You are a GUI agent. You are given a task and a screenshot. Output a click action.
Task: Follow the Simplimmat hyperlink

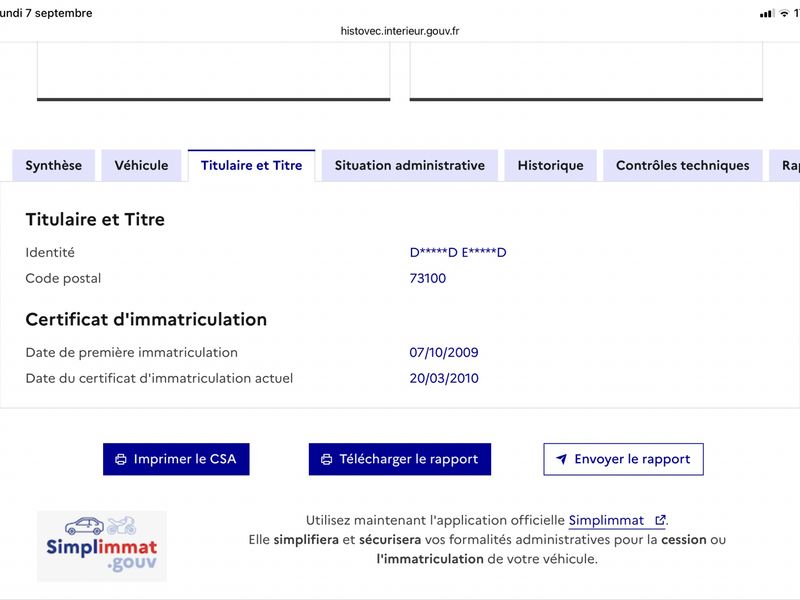[607, 520]
